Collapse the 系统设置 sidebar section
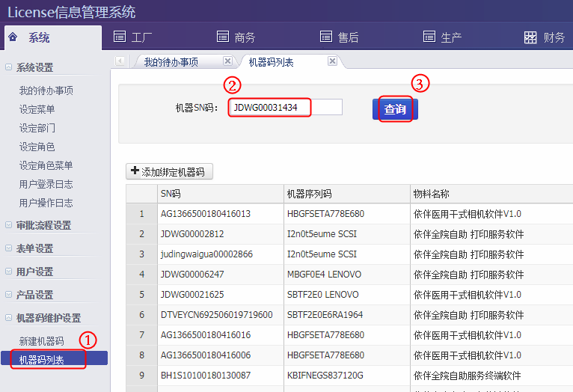The width and height of the screenshot is (573, 392). 8,67
